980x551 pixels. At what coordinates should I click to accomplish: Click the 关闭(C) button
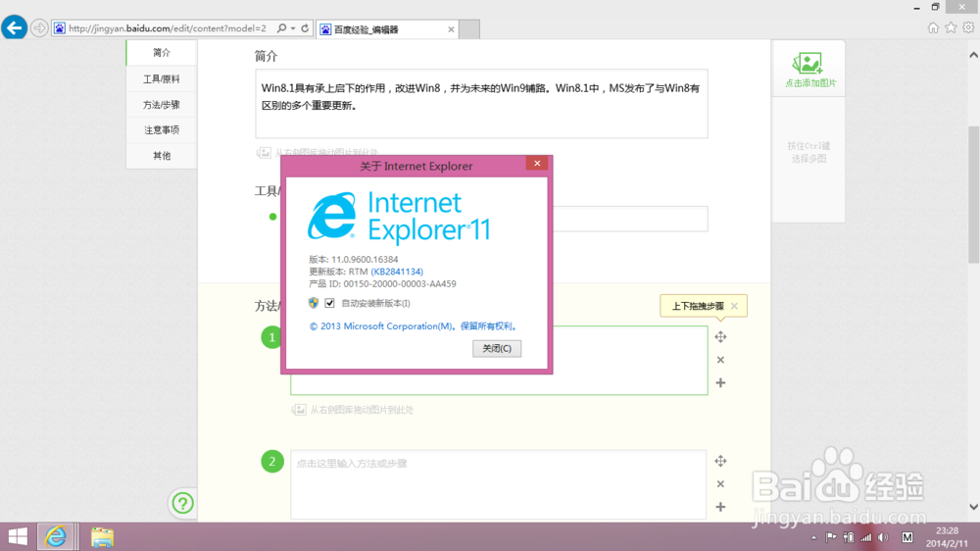[x=497, y=348]
